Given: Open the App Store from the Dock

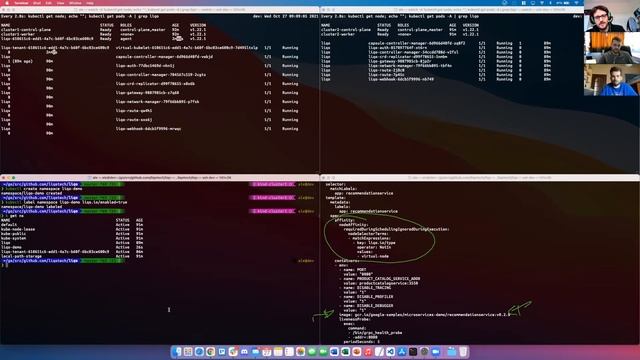Looking at the screenshot, I should click(x=402, y=351).
